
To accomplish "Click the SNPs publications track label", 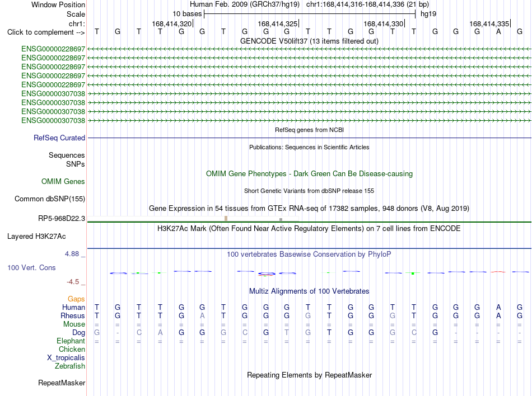I will 76,164.
